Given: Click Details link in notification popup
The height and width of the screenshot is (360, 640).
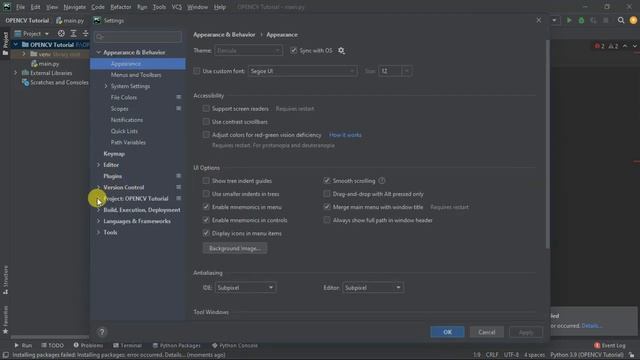Looking at the screenshot, I should click(x=592, y=326).
